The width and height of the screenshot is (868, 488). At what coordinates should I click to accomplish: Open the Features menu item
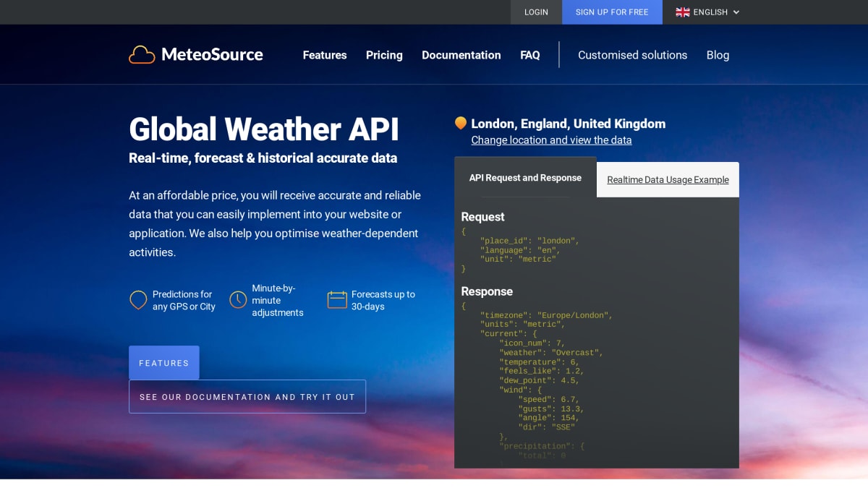(x=325, y=55)
